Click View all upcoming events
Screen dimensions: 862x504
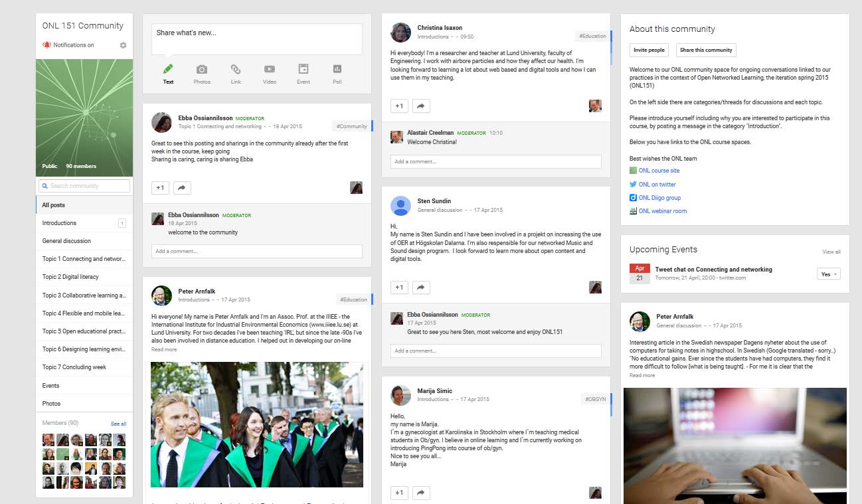tap(831, 252)
